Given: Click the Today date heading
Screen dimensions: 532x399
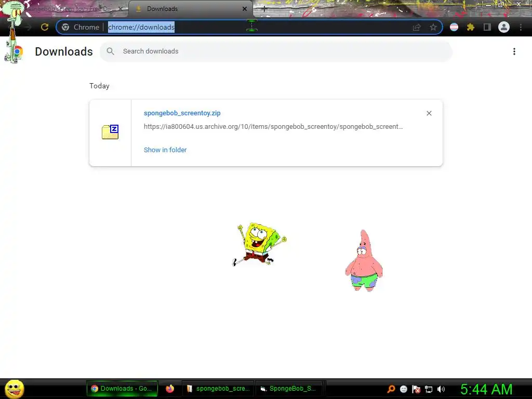Looking at the screenshot, I should tap(99, 86).
